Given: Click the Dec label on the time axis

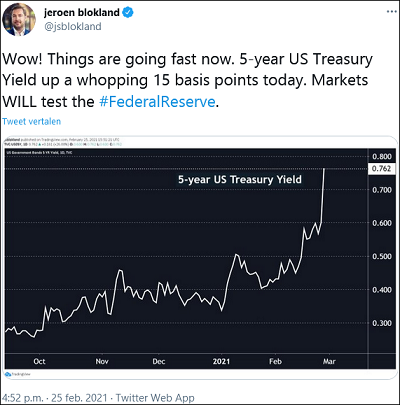Looking at the screenshot, I should coord(159,361).
